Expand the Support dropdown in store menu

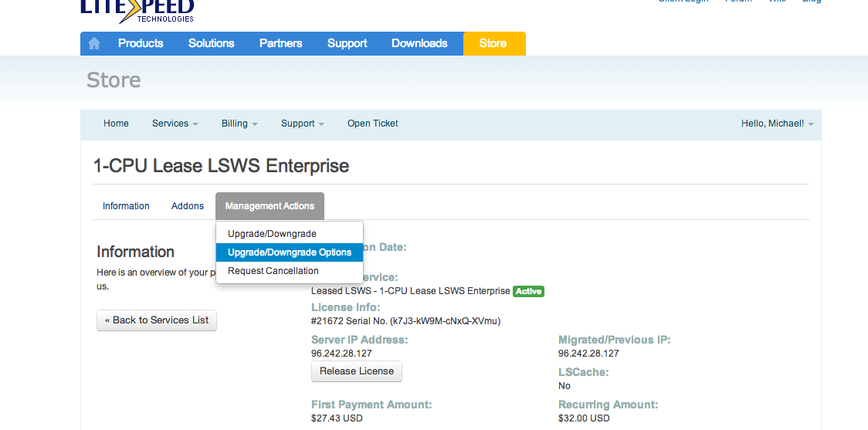(302, 124)
